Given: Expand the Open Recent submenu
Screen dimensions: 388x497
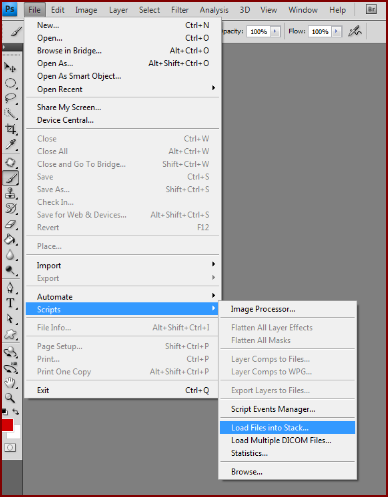Looking at the screenshot, I should [123, 89].
